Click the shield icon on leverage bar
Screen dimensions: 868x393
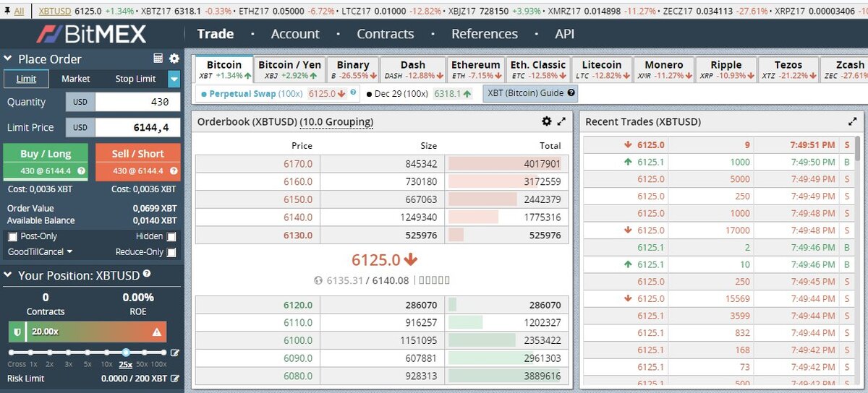point(17,332)
